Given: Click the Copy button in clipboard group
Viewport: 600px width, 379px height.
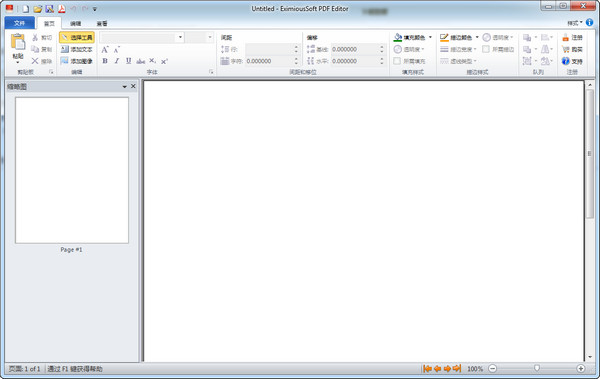Looking at the screenshot, I should coord(42,49).
